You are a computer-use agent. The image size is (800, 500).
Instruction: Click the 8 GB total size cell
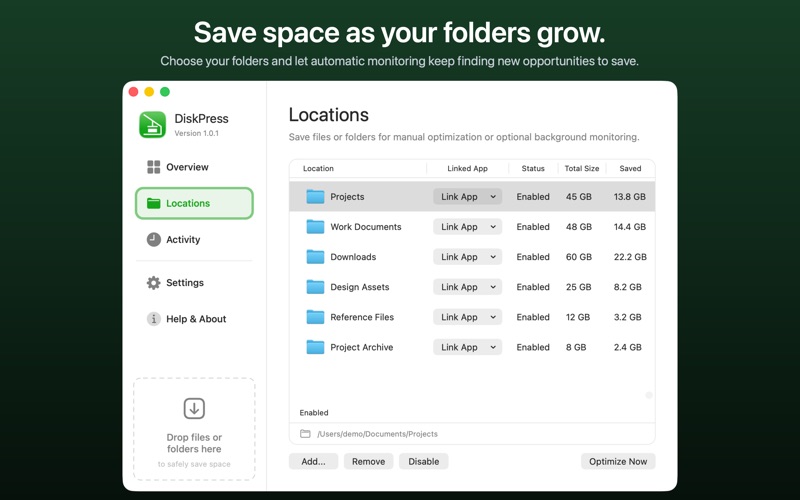coord(576,347)
